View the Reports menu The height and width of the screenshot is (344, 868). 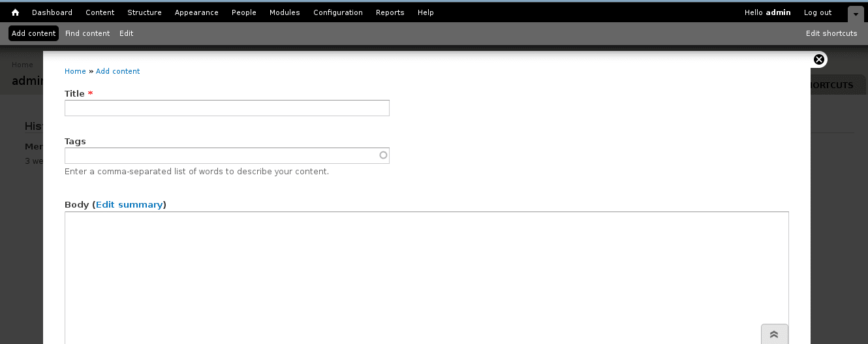click(390, 12)
